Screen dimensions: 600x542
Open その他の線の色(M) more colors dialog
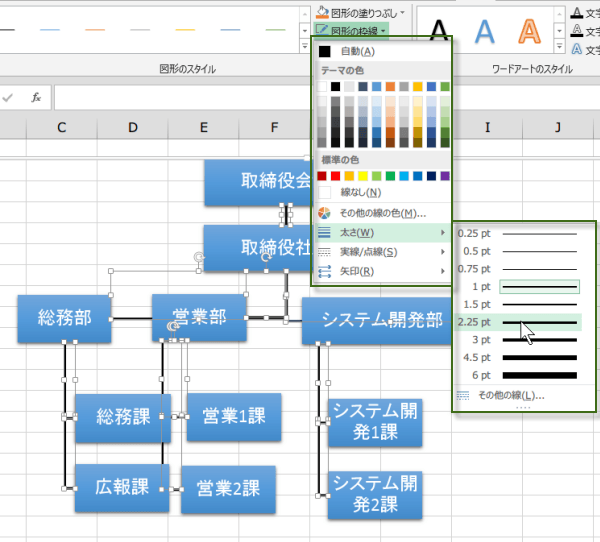pyautogui.click(x=381, y=213)
